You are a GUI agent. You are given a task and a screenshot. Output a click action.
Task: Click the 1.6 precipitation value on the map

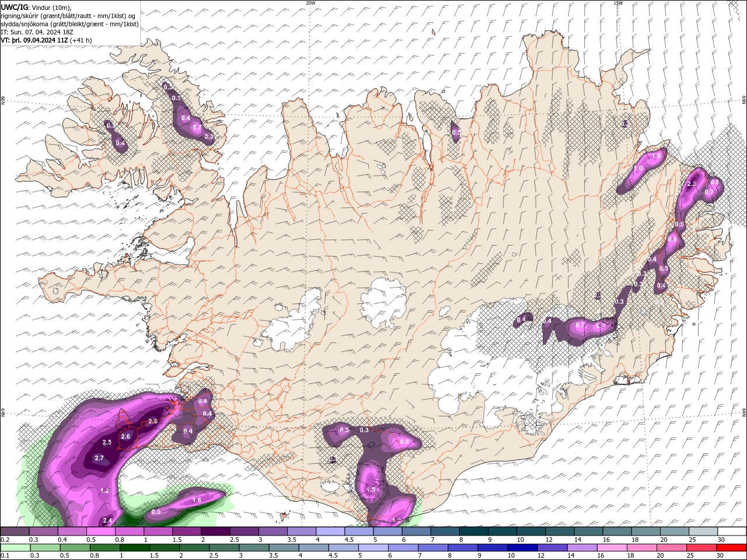pyautogui.click(x=197, y=501)
